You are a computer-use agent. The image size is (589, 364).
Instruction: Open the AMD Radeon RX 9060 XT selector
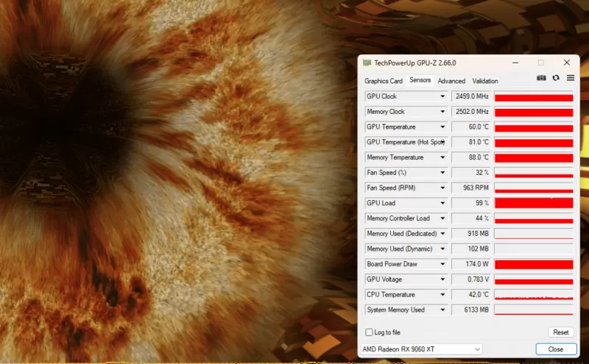[421, 349]
